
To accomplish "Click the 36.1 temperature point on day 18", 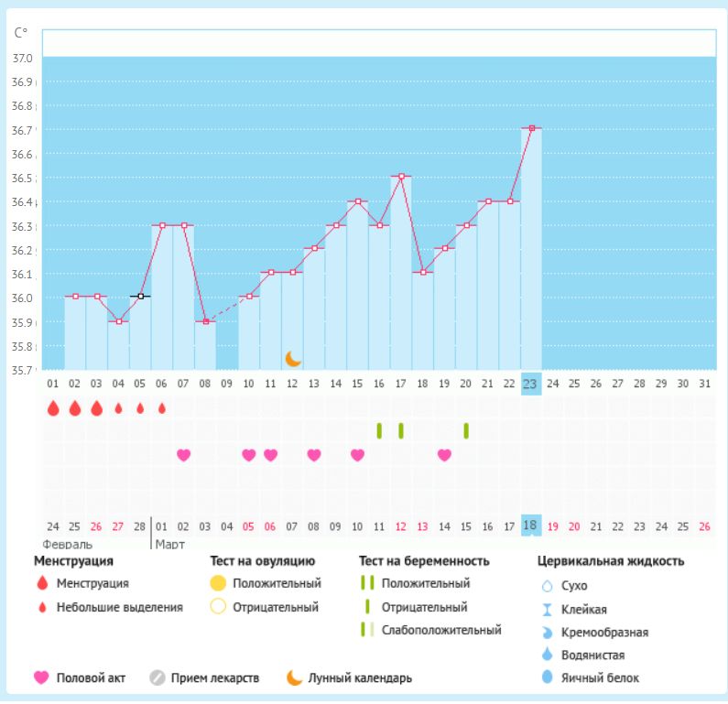I will click(x=423, y=272).
